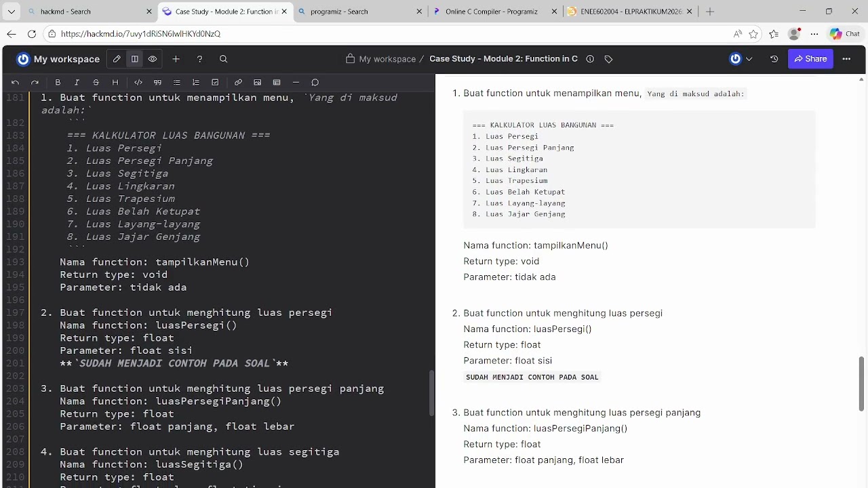Open the browser profile avatar
The width and height of the screenshot is (868, 488).
coord(794,34)
